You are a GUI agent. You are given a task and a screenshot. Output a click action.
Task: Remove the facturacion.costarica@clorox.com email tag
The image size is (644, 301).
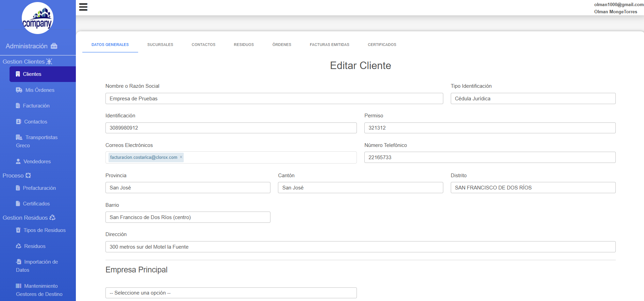[x=181, y=157]
